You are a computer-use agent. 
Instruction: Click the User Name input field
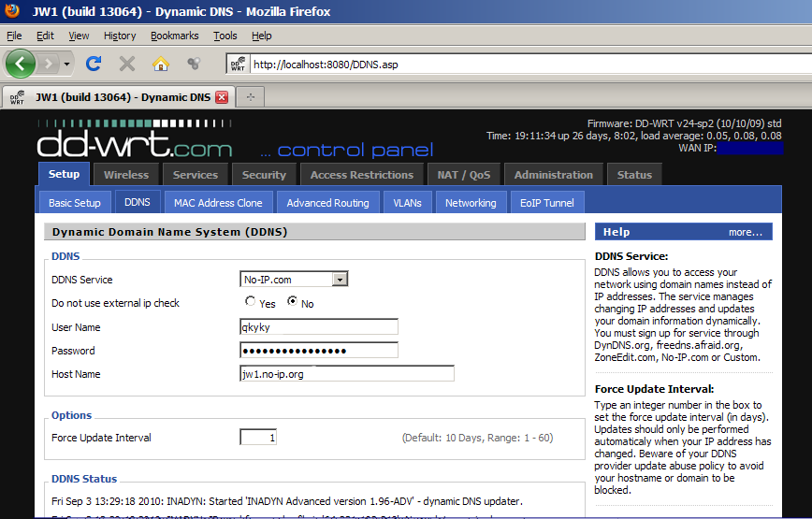(x=319, y=327)
